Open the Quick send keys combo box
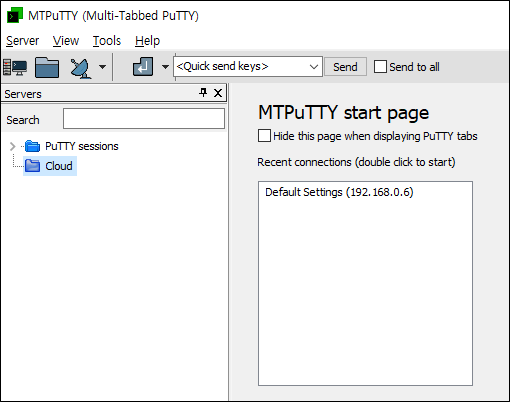The image size is (510, 402). (248, 67)
